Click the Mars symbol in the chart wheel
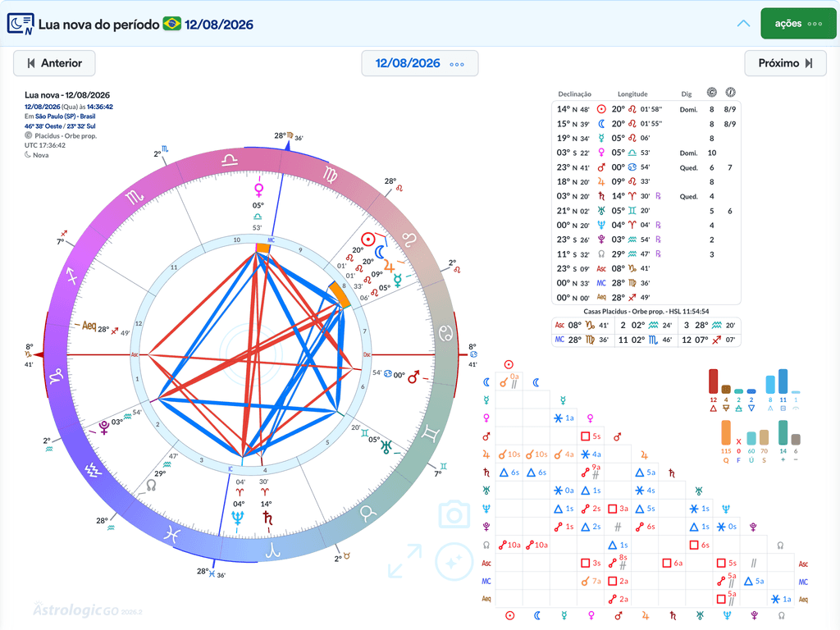This screenshot has height=630, width=840. [413, 377]
